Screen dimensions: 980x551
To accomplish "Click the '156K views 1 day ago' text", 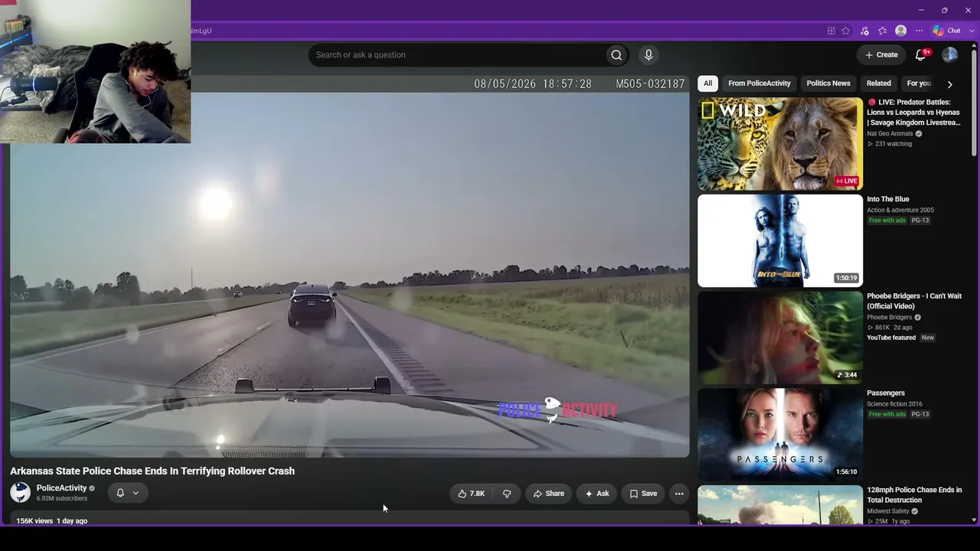I will pyautogui.click(x=52, y=521).
